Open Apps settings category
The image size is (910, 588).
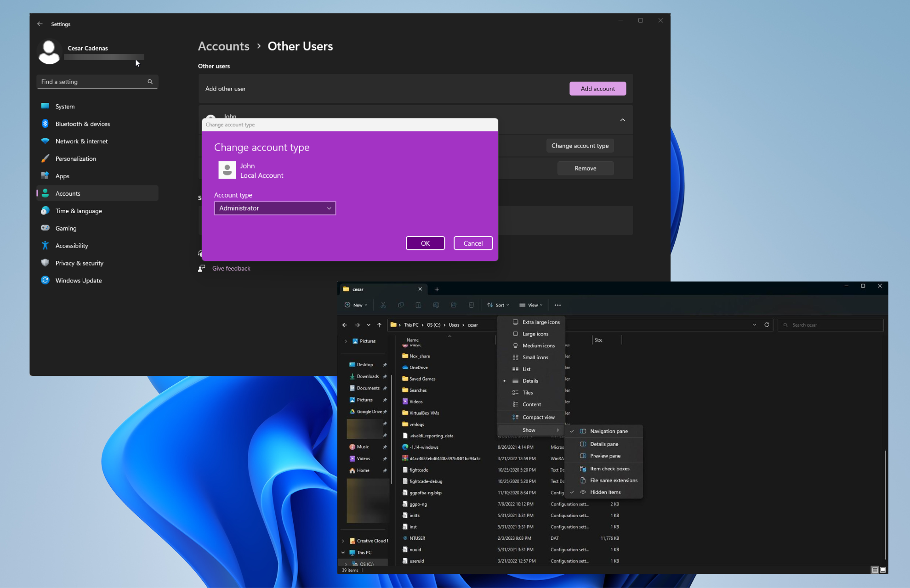(97, 176)
